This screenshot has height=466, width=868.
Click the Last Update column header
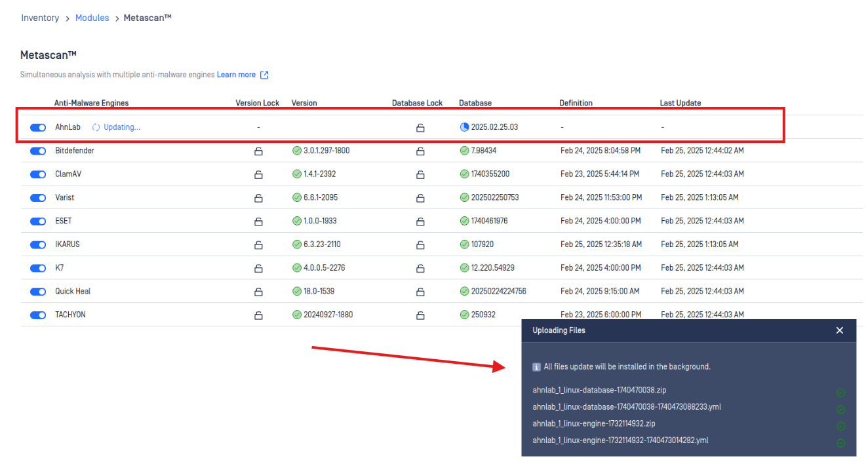(681, 103)
